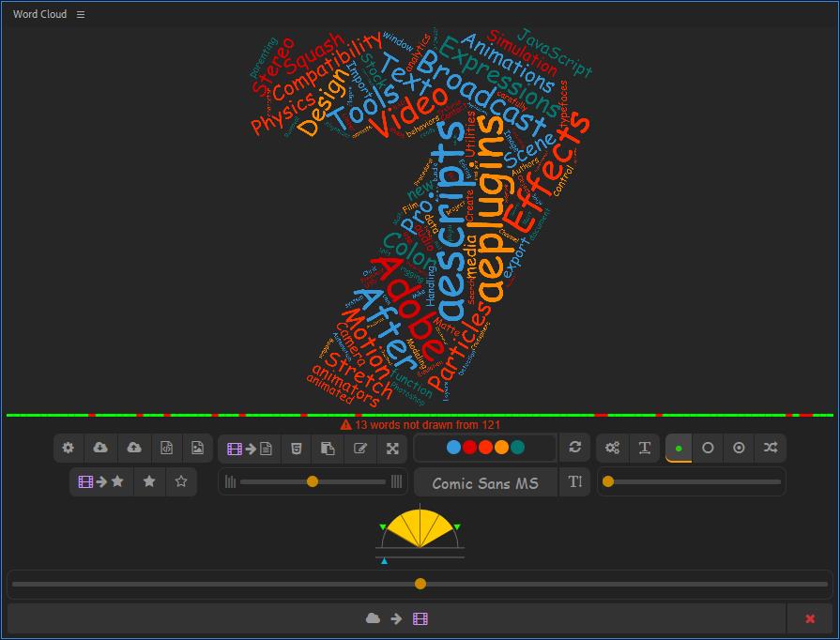Click the cloud-to-film button
Screen dimensions: 840x640
pyautogui.click(x=396, y=619)
